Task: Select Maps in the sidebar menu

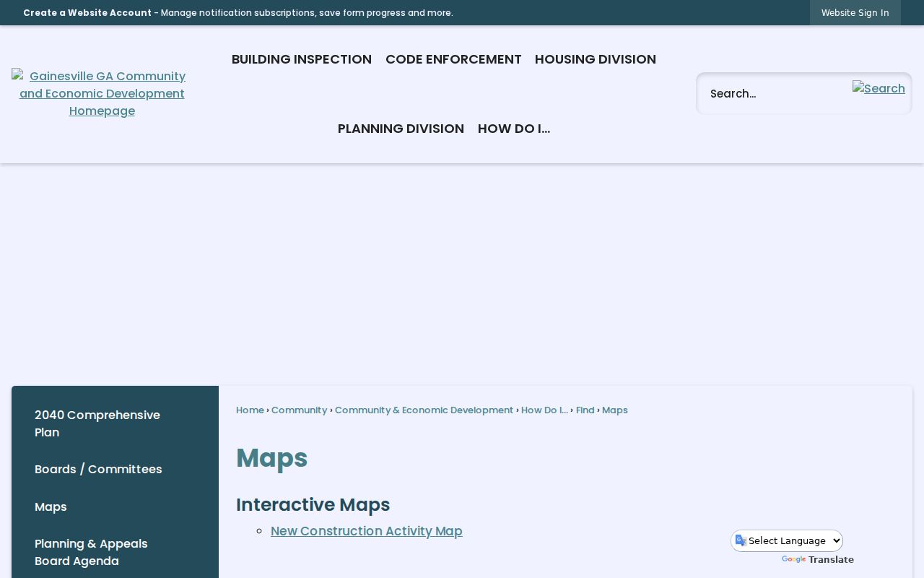Action: pyautogui.click(x=115, y=507)
